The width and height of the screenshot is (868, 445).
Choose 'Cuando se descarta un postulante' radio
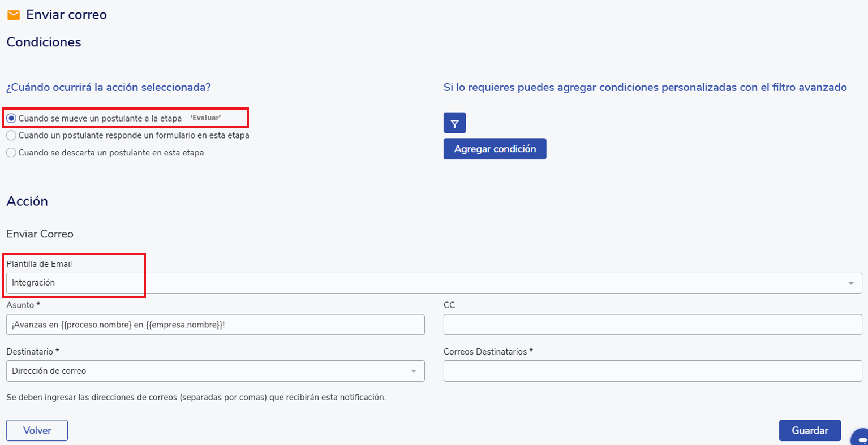[11, 153]
